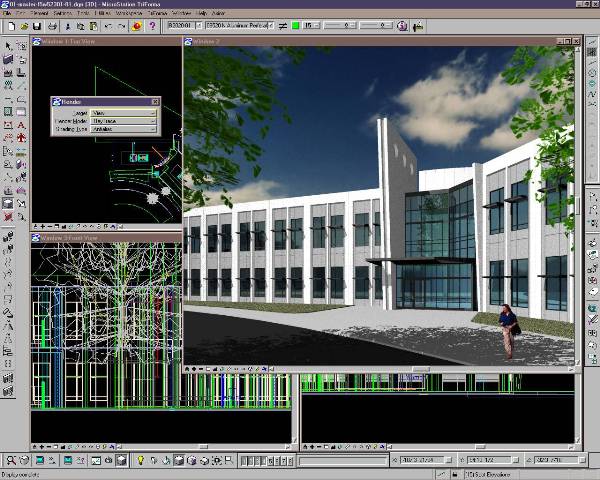Open the TriForma menu

158,14
